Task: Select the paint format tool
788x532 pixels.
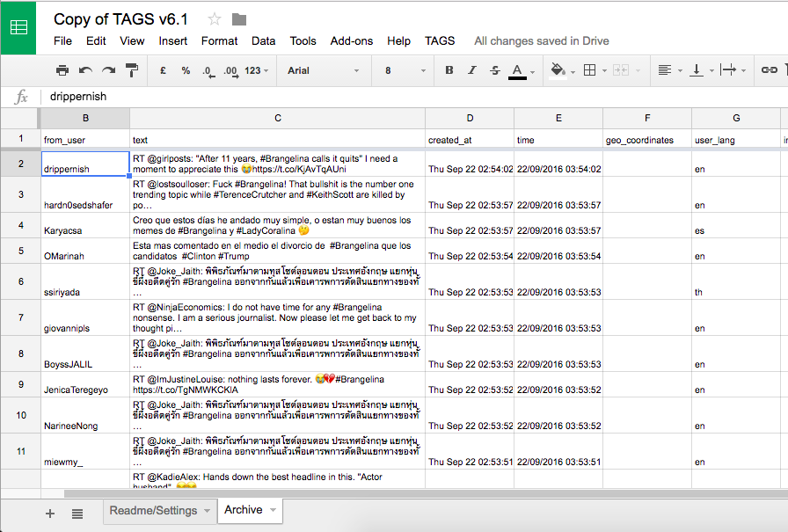Action: (132, 70)
